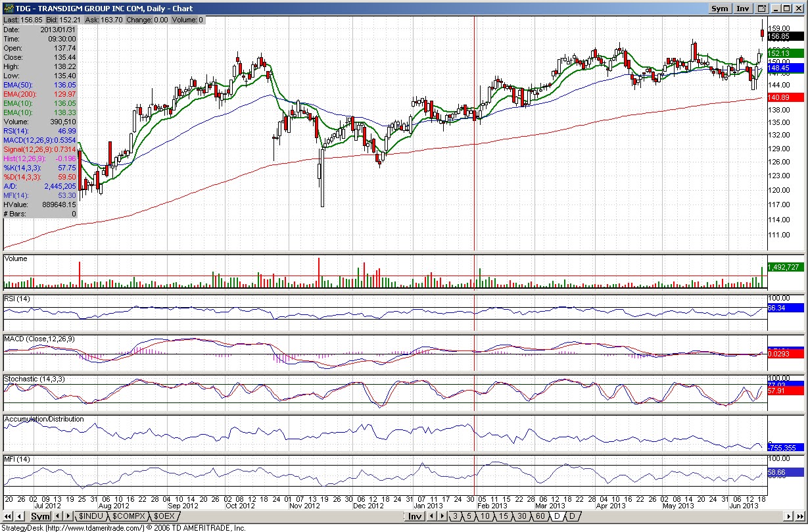Click the blue 148.45 EMA(50) price tag

click(786, 68)
